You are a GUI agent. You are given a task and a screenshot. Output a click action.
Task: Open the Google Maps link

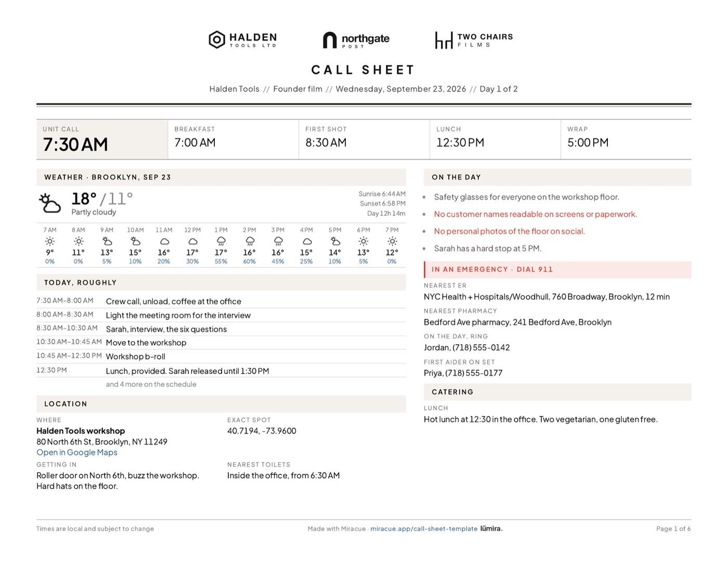tap(77, 452)
